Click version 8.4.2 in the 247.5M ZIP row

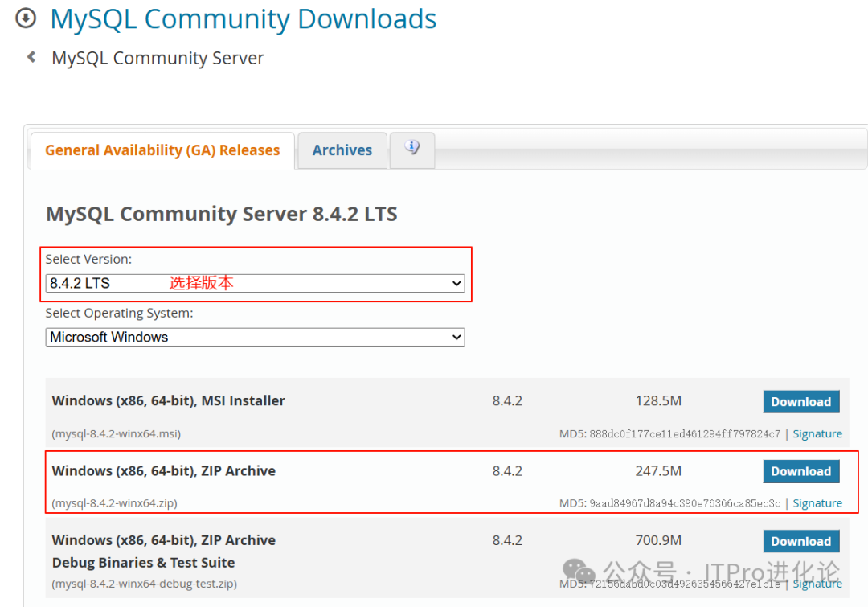pyautogui.click(x=507, y=471)
